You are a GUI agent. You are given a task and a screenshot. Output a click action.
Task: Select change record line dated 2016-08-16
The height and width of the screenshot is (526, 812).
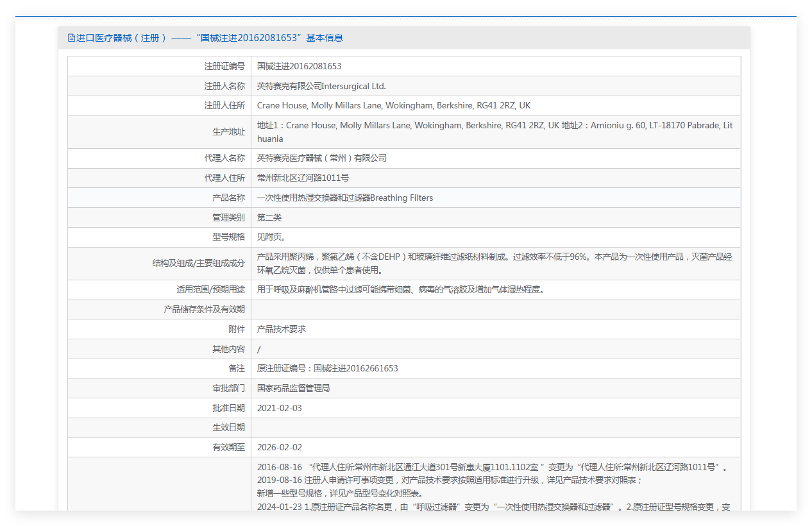[493, 467]
